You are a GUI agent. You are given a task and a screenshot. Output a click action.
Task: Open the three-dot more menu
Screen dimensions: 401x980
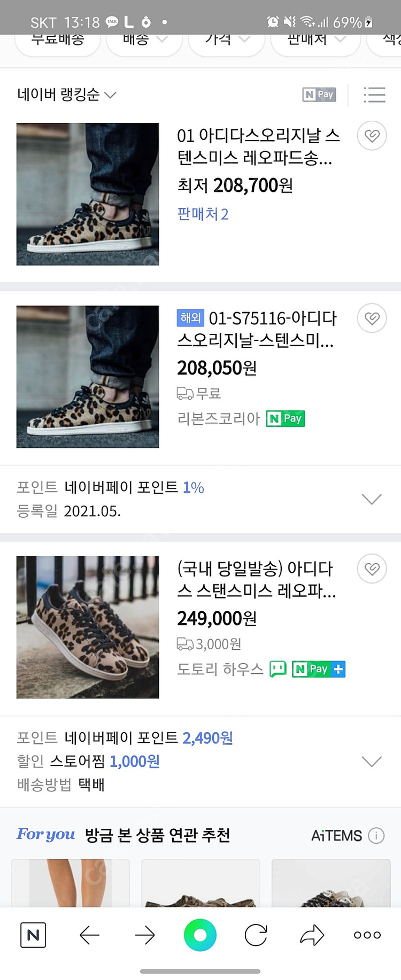point(367,935)
